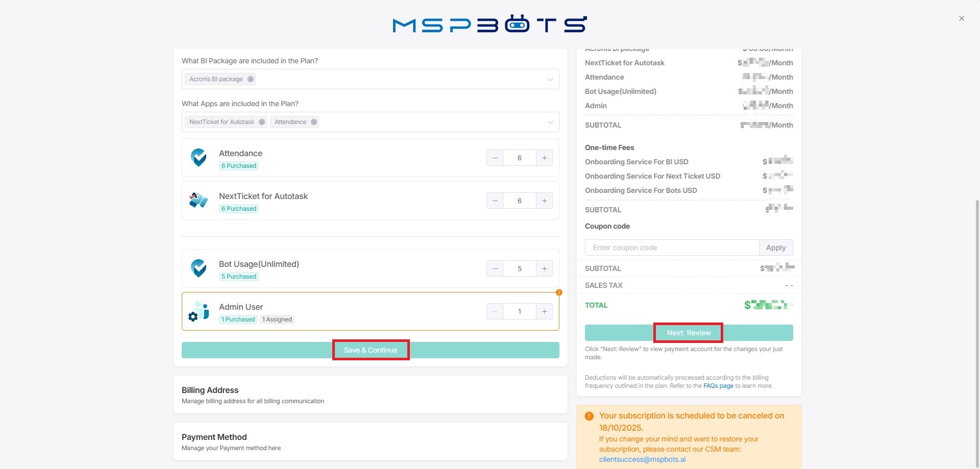Increase the NextTicket for Autotask quantity
Viewport: 980px width, 469px height.
point(544,201)
